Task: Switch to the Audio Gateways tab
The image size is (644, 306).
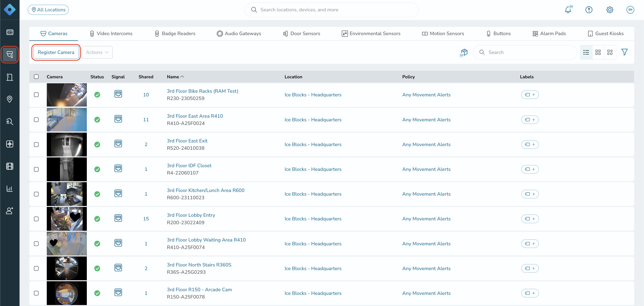Action: tap(239, 34)
